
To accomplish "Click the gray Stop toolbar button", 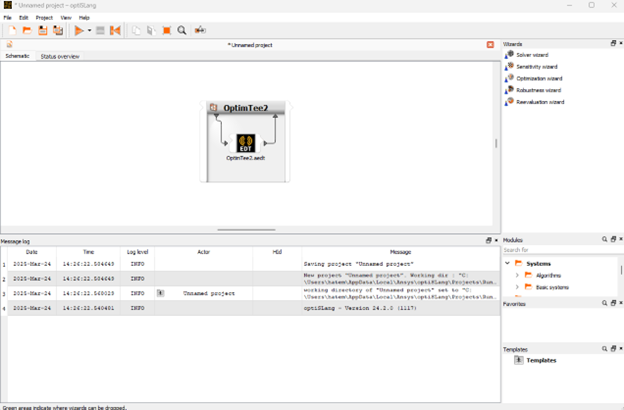I will coord(100,30).
